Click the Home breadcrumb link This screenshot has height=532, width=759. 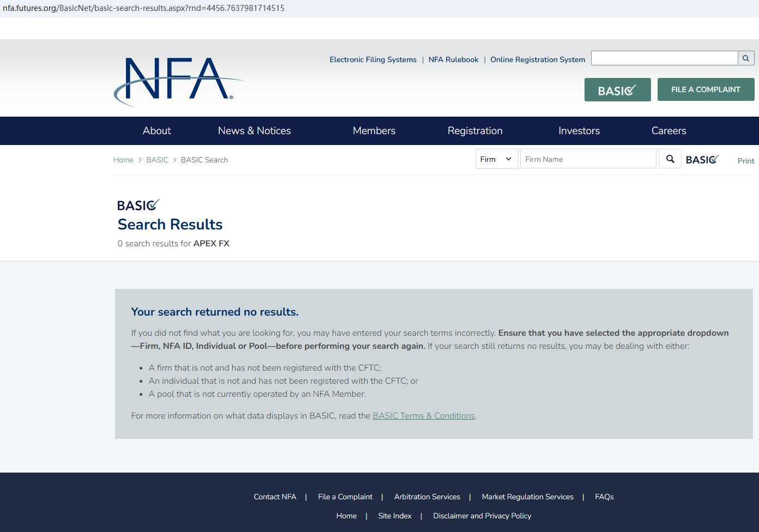(x=123, y=160)
